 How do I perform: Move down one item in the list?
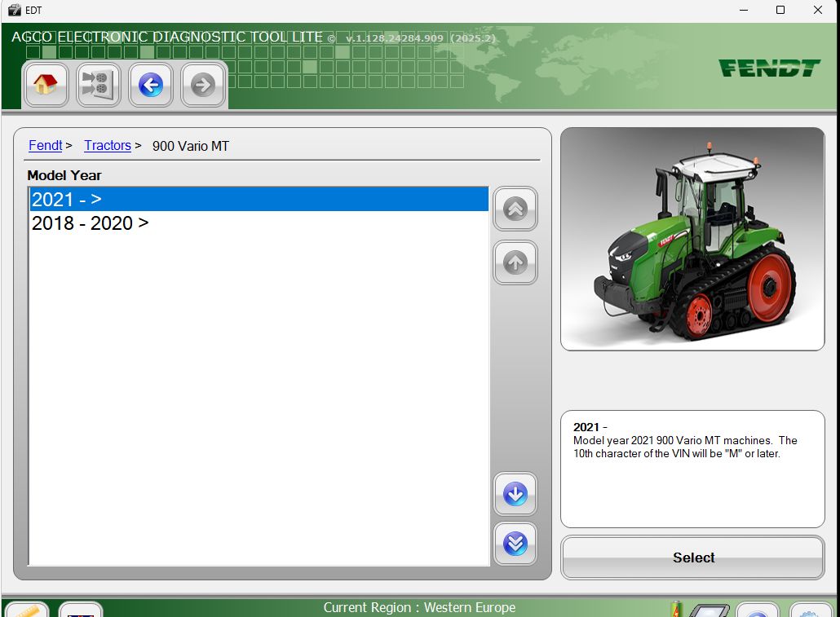coord(515,494)
